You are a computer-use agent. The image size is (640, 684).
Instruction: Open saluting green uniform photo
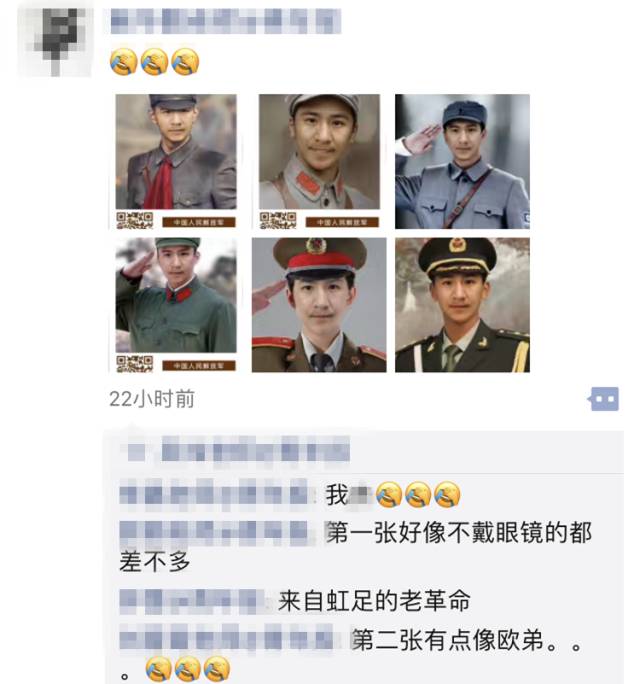click(x=176, y=304)
